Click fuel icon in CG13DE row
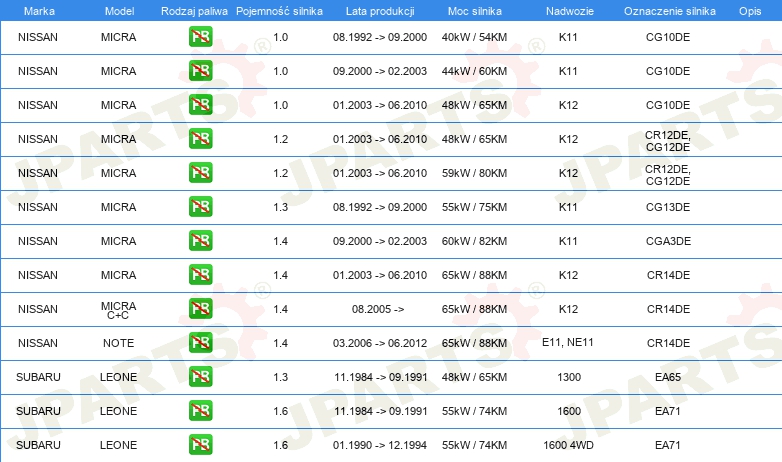 pyautogui.click(x=200, y=207)
